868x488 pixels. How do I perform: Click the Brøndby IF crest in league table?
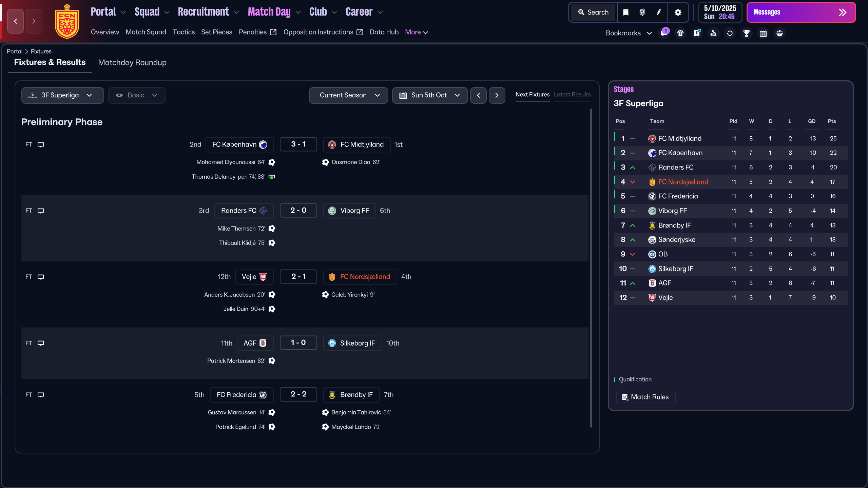click(652, 225)
